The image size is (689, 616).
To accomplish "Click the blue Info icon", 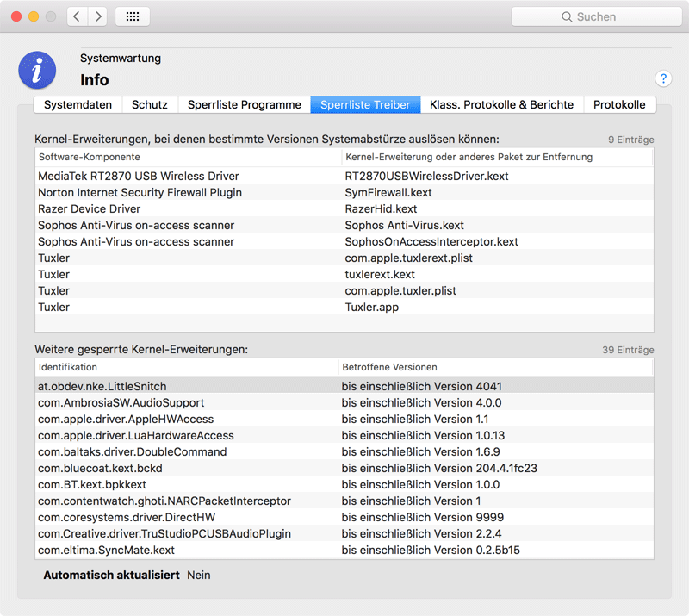I will click(37, 71).
